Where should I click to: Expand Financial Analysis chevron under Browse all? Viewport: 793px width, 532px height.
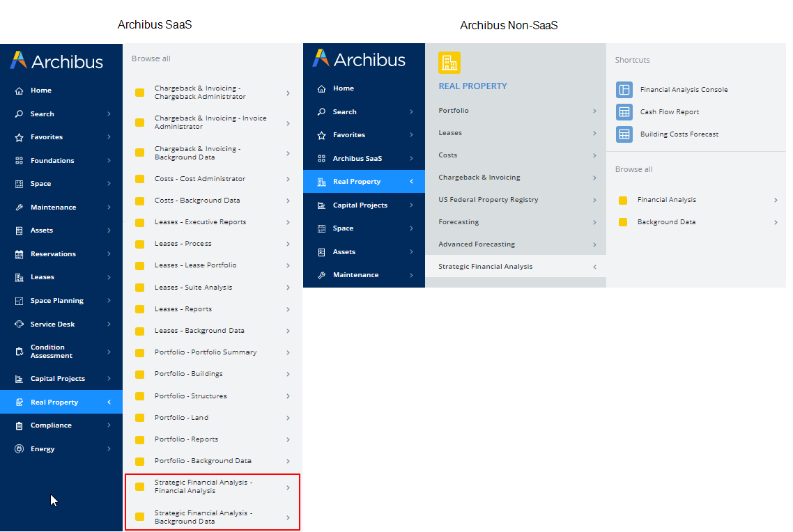click(776, 200)
